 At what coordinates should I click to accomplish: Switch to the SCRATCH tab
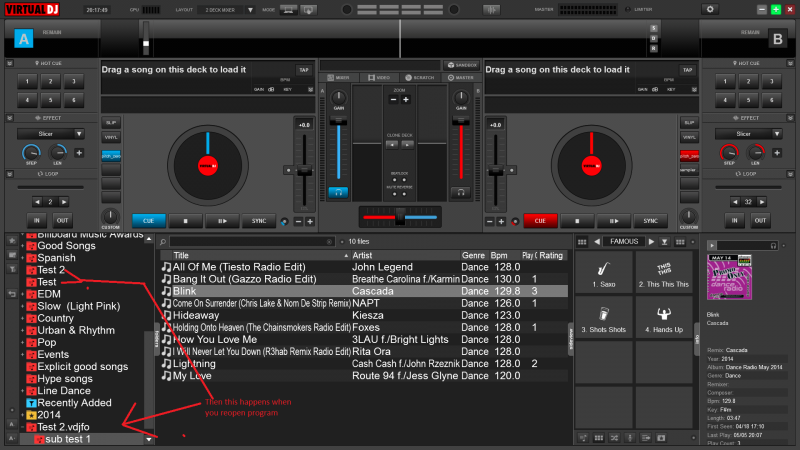[x=420, y=78]
